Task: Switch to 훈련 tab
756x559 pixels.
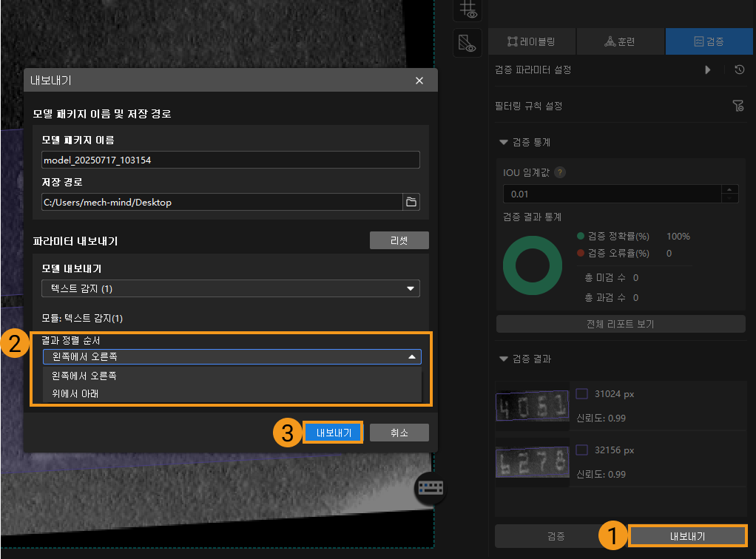Action: (x=620, y=41)
